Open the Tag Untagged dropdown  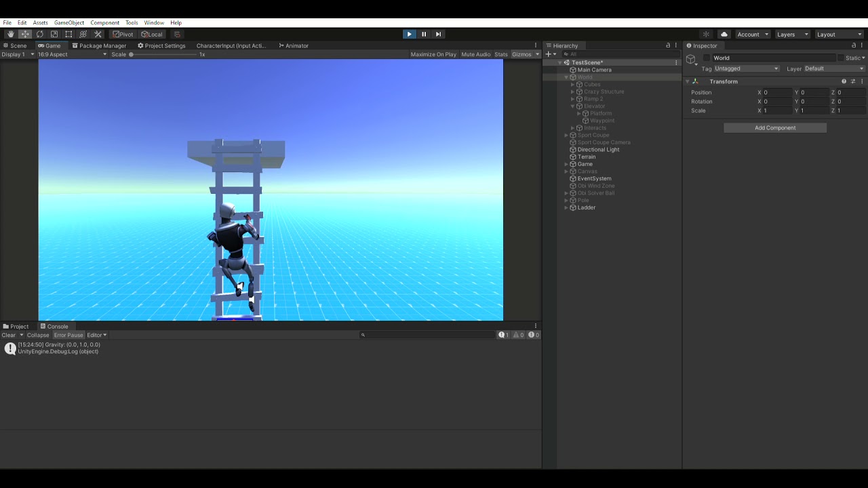pyautogui.click(x=746, y=68)
